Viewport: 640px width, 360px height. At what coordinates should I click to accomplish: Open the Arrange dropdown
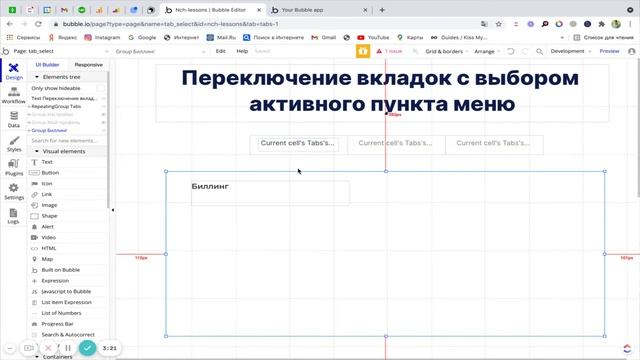(x=487, y=51)
